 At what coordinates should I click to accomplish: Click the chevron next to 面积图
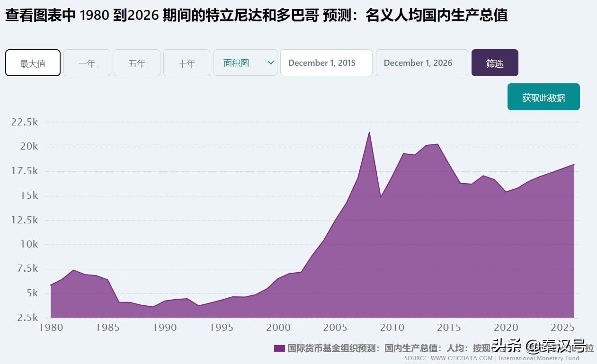point(270,62)
